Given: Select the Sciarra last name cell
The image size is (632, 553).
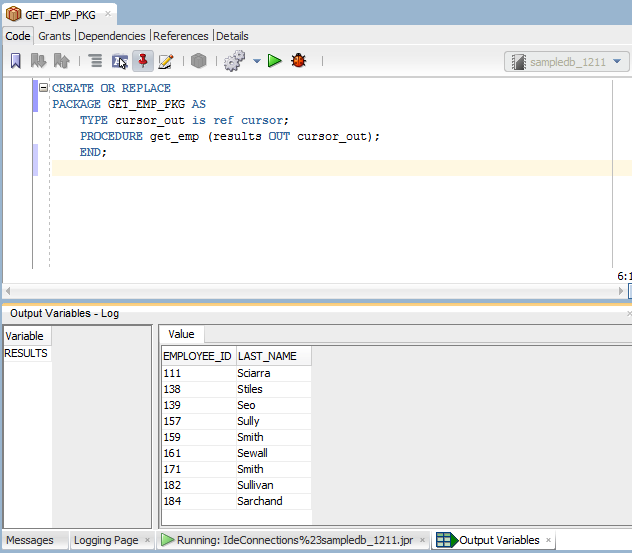Looking at the screenshot, I should pos(273,373).
